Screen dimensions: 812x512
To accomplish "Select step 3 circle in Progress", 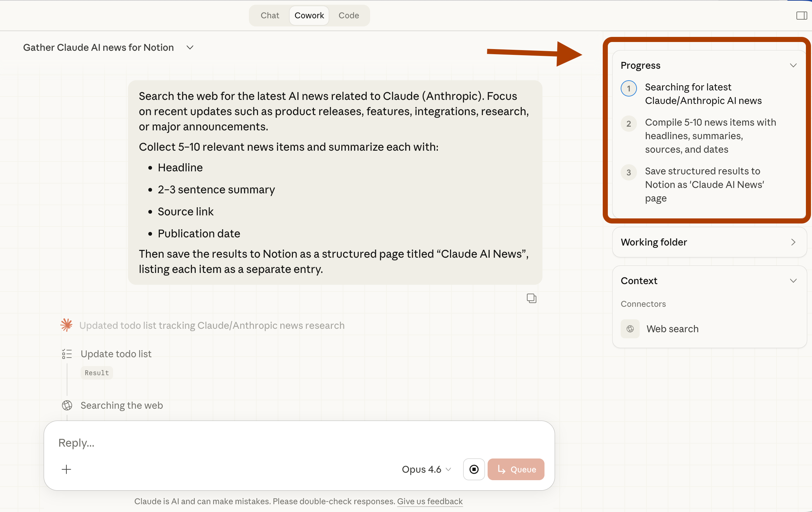I will click(x=628, y=172).
